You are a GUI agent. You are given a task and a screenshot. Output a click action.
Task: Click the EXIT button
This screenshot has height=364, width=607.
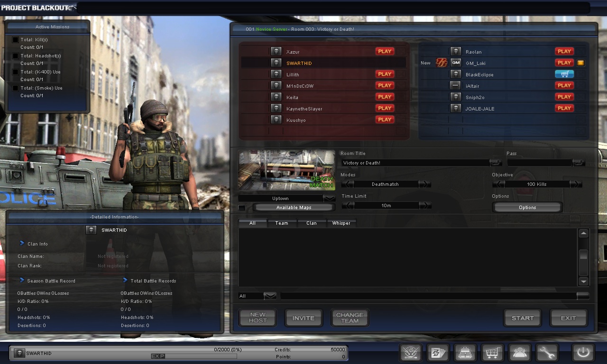[569, 318]
